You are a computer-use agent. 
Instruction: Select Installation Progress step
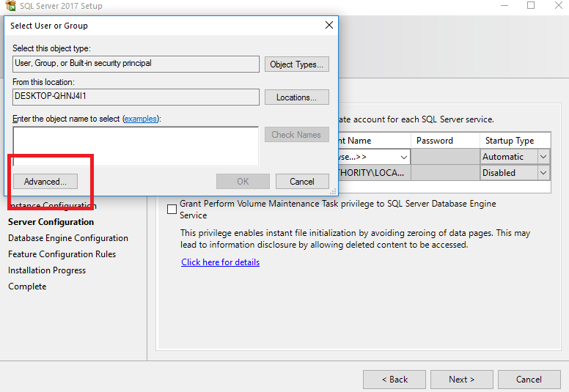coord(47,270)
